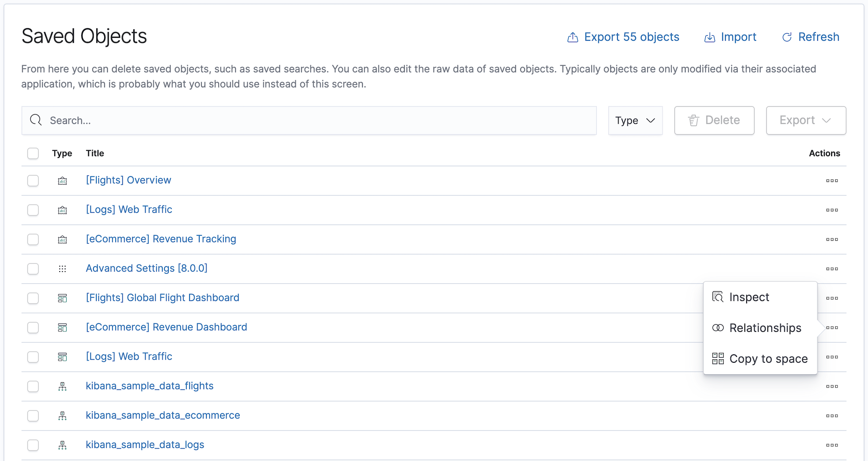The width and height of the screenshot is (868, 461).
Task: Click the dashboard icon beside [Flights] Global Flight Dashboard
Action: [x=62, y=298]
